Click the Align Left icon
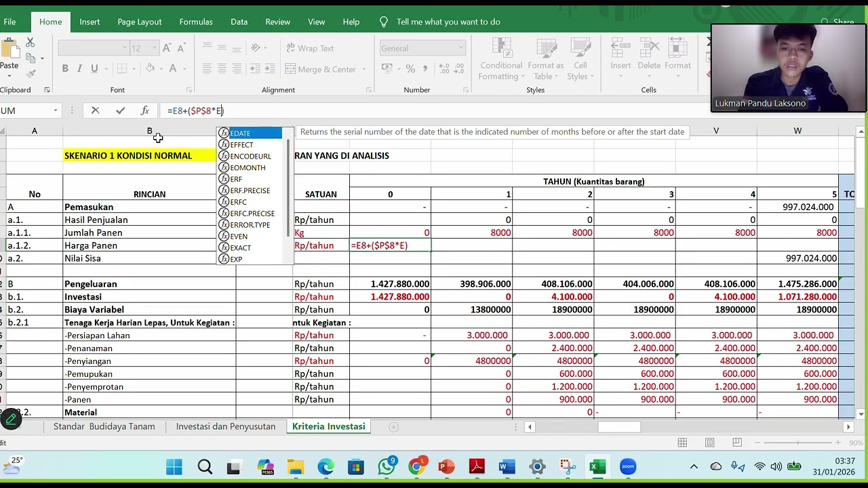This screenshot has height=488, width=868. click(207, 69)
